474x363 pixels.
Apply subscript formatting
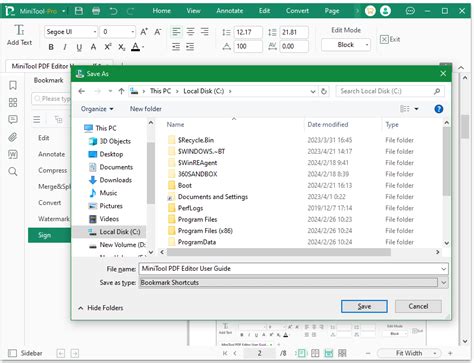click(122, 47)
